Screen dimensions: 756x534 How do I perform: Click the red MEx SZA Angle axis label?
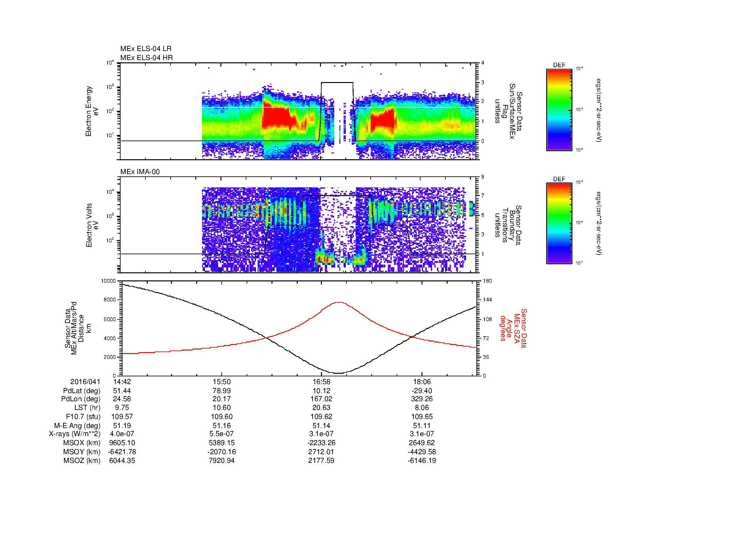[x=513, y=328]
